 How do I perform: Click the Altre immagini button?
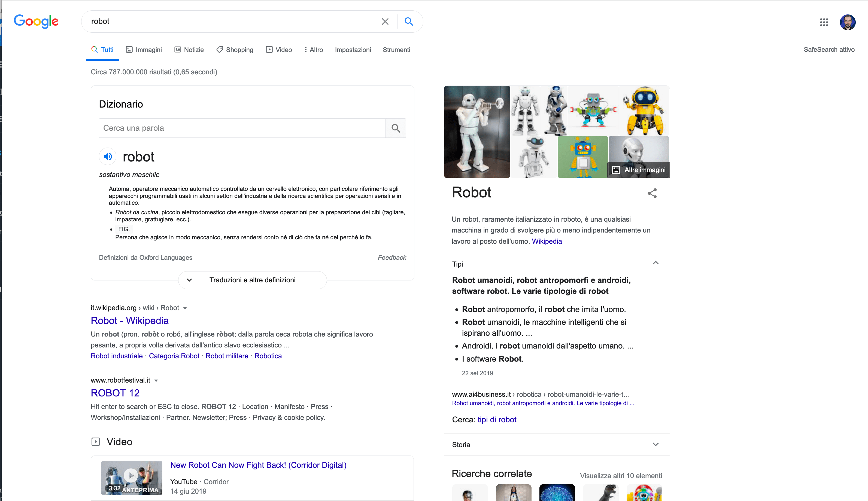[639, 170]
